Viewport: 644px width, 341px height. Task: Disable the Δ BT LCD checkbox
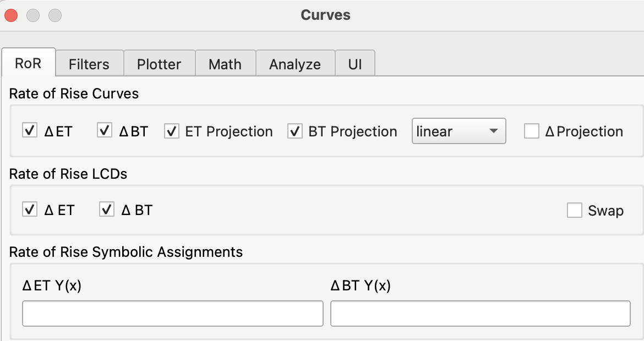pos(106,210)
